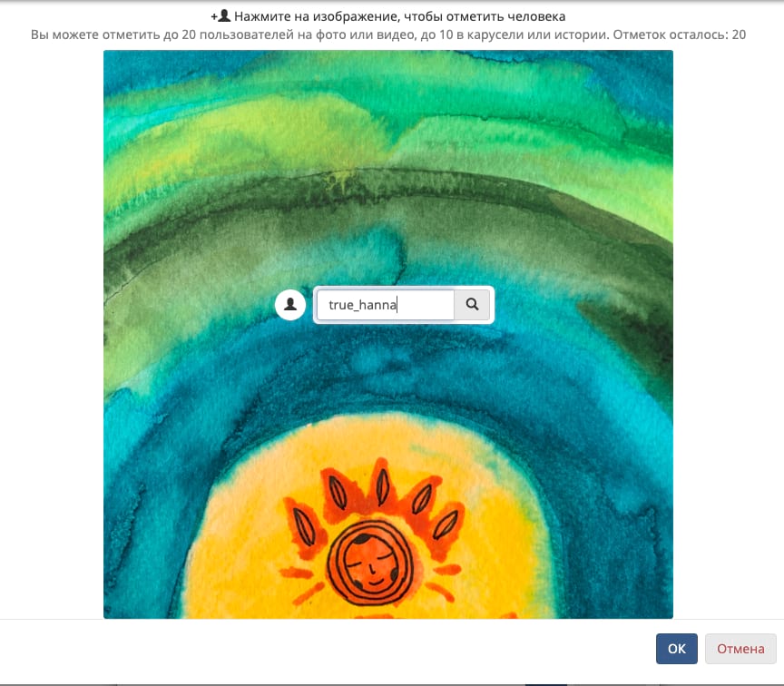
Task: Click the heading 'Нажмите на изображение' text
Action: pos(317,16)
